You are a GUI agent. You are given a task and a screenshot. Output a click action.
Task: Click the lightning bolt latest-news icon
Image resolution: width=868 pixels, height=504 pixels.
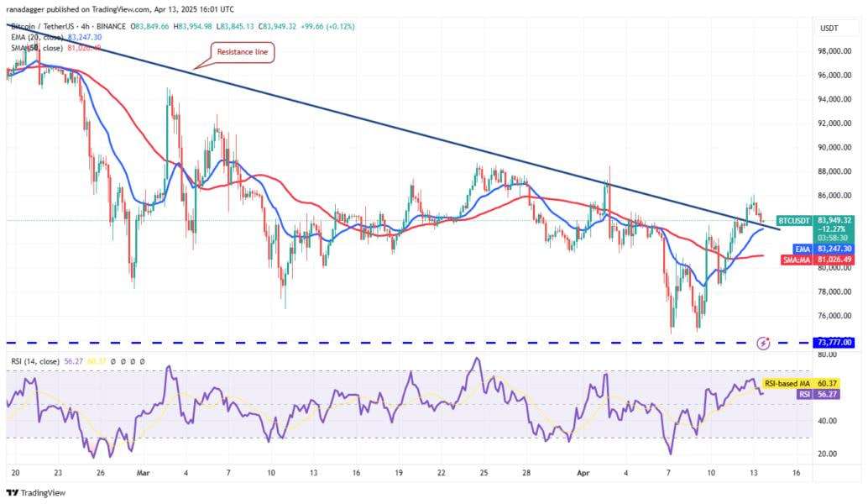coord(763,344)
